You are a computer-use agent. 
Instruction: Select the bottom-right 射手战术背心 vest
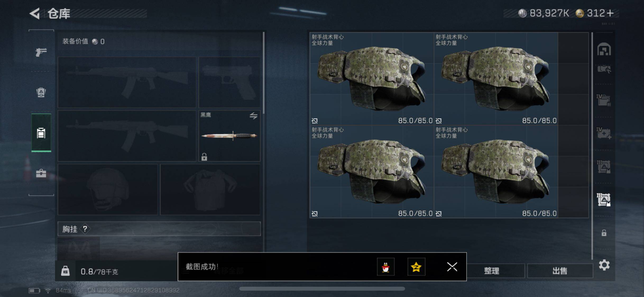(x=496, y=172)
